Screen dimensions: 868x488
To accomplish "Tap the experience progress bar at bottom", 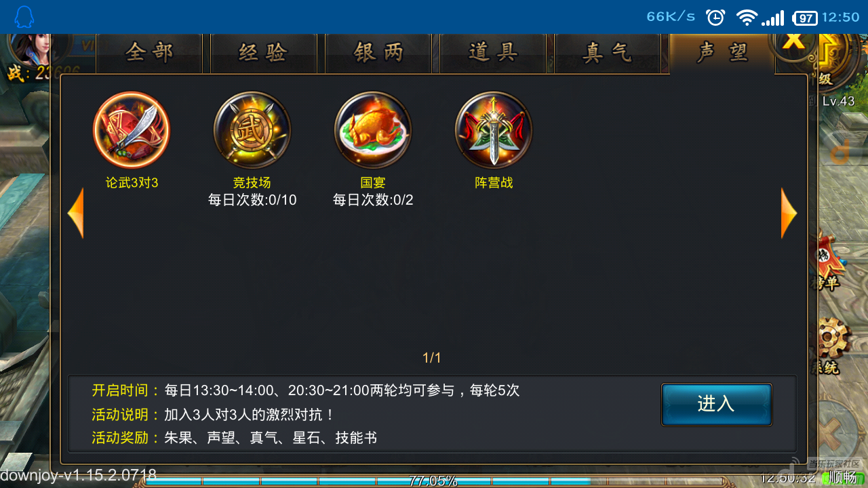I will point(434,481).
